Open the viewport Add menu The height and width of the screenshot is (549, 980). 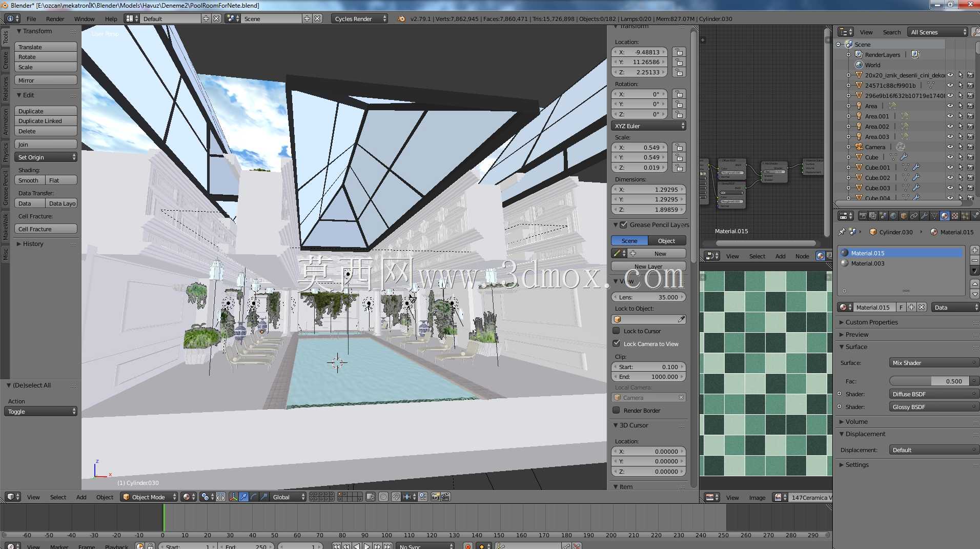(x=81, y=497)
